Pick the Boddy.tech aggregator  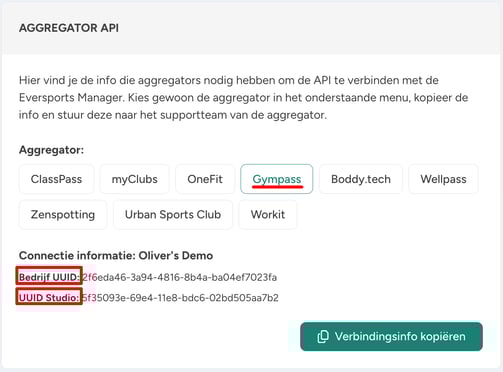(361, 179)
